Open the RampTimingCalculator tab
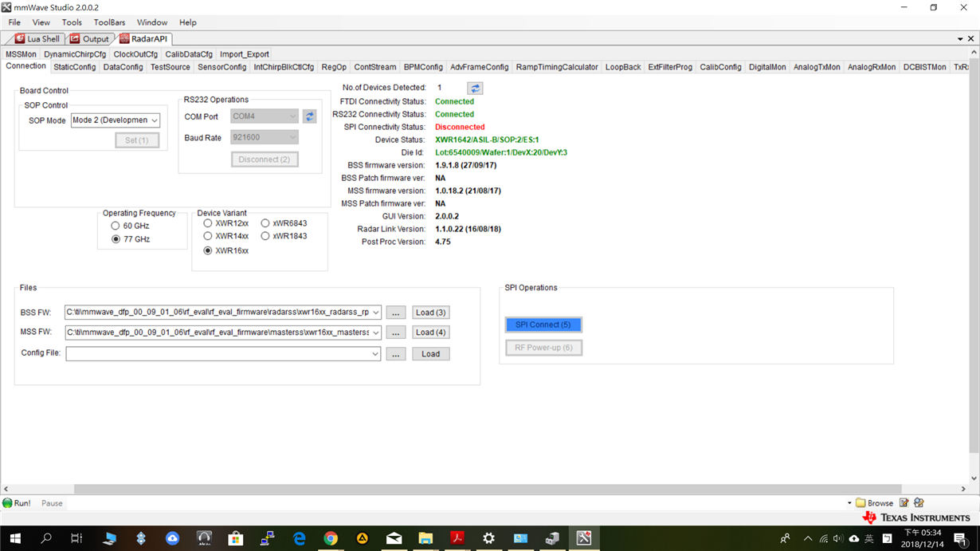The image size is (980, 551). [x=557, y=67]
